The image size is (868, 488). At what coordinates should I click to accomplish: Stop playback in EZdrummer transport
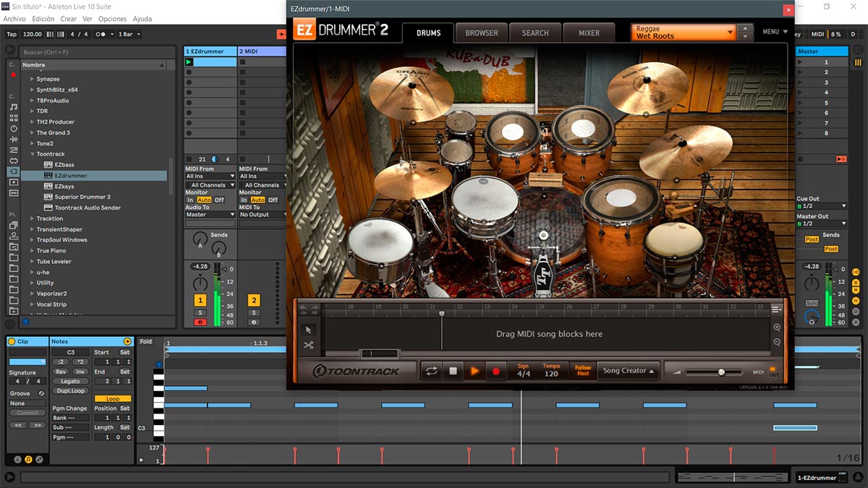pyautogui.click(x=453, y=371)
